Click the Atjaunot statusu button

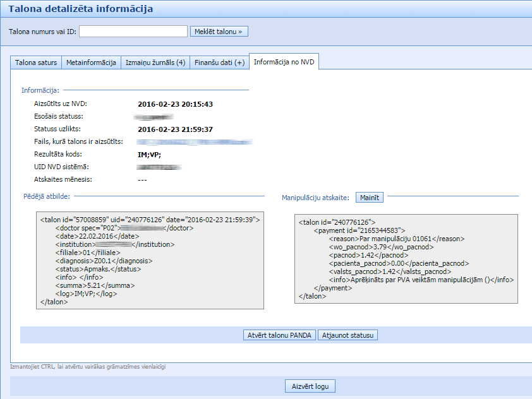click(348, 335)
